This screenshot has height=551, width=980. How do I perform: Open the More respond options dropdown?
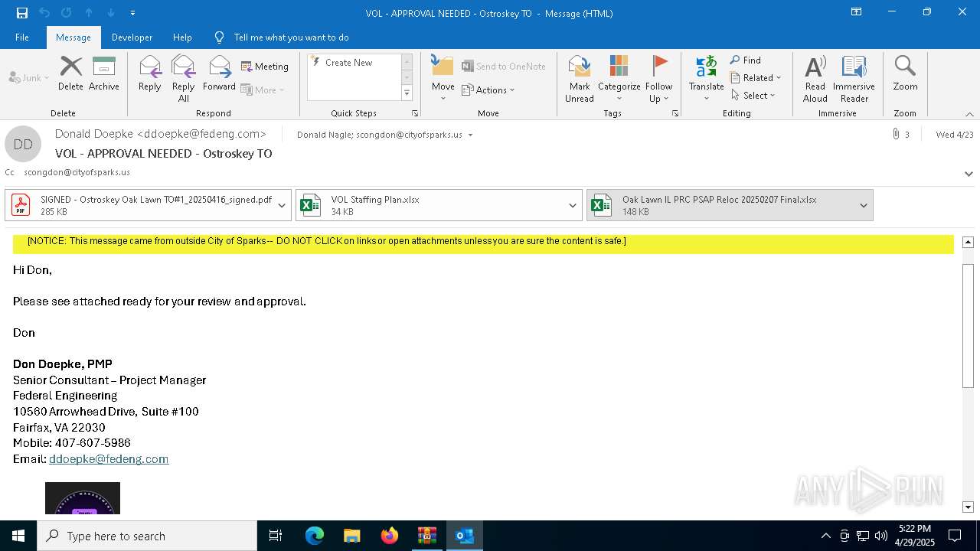pos(263,90)
